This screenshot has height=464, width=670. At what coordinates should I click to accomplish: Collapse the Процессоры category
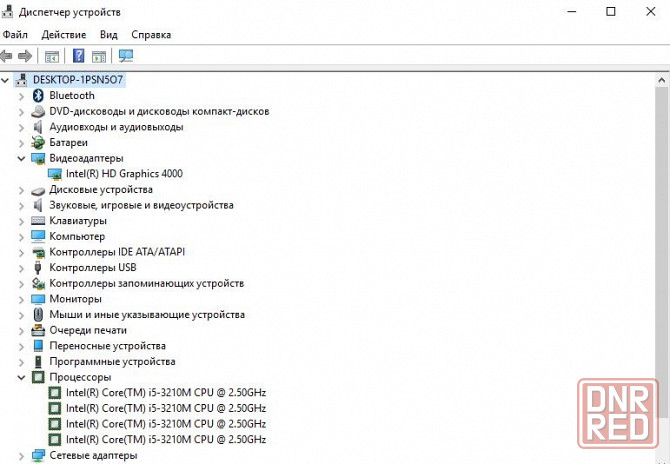(21, 377)
